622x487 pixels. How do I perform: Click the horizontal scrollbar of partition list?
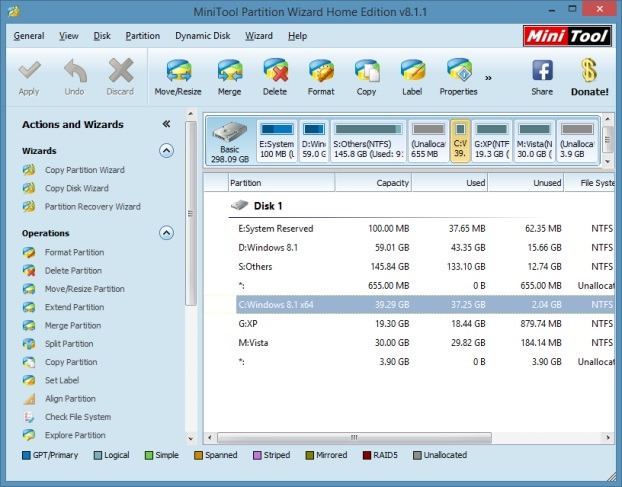[354, 438]
